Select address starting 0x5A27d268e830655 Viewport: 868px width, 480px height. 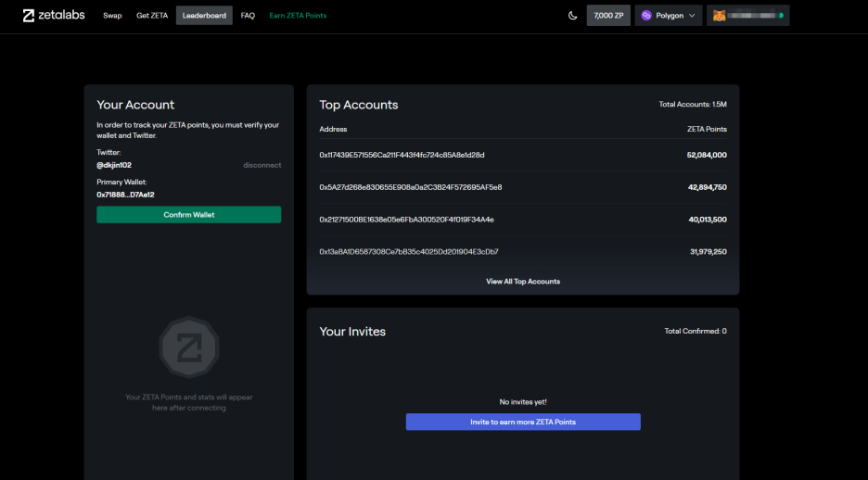click(411, 187)
